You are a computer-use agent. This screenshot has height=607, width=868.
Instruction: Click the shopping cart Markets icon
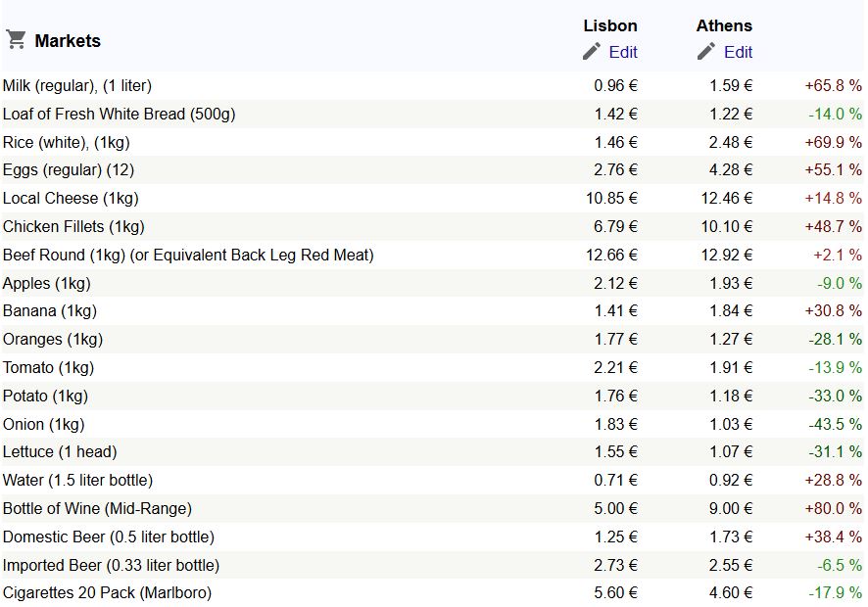pos(16,40)
